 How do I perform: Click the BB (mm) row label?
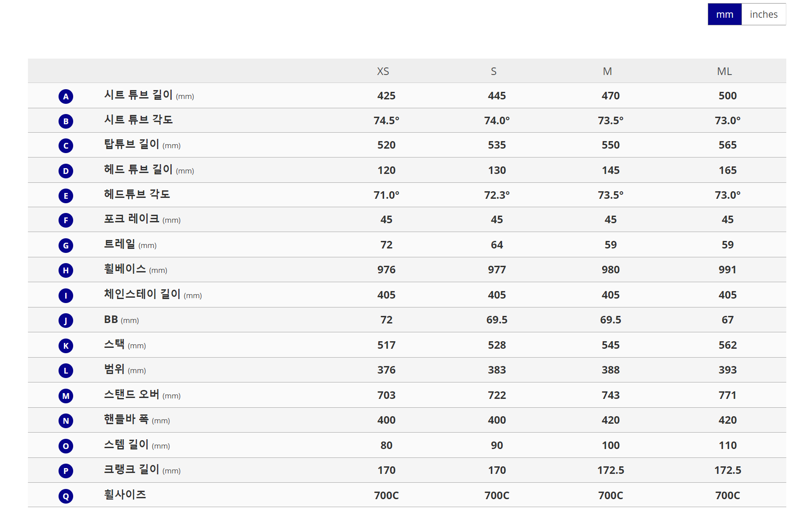[122, 319]
